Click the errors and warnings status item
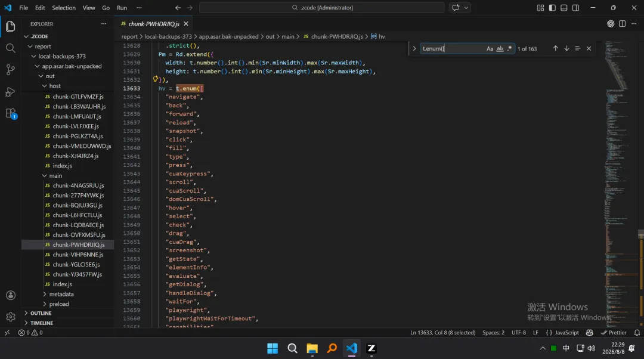The width and height of the screenshot is (644, 359). click(x=30, y=333)
